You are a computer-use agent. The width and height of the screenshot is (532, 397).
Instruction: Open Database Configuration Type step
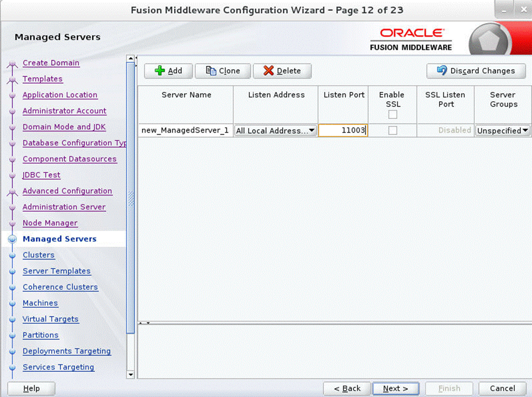coord(75,143)
